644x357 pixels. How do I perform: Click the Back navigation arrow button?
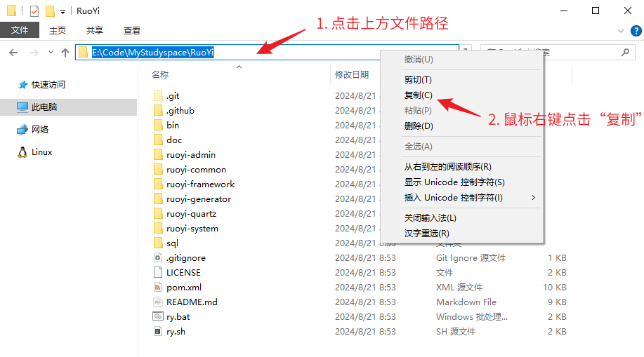[x=14, y=53]
